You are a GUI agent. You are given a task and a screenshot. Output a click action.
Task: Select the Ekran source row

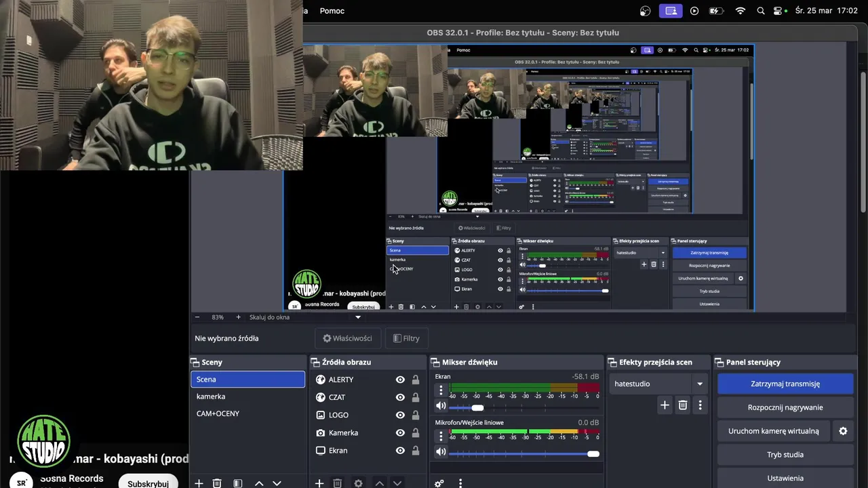coord(368,451)
